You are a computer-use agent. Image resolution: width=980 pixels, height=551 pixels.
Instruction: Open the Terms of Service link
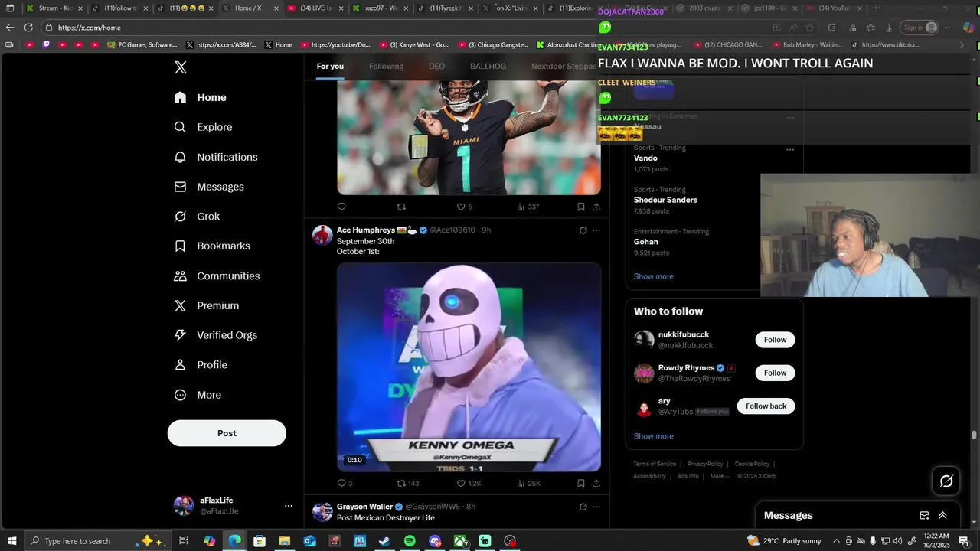coord(655,464)
